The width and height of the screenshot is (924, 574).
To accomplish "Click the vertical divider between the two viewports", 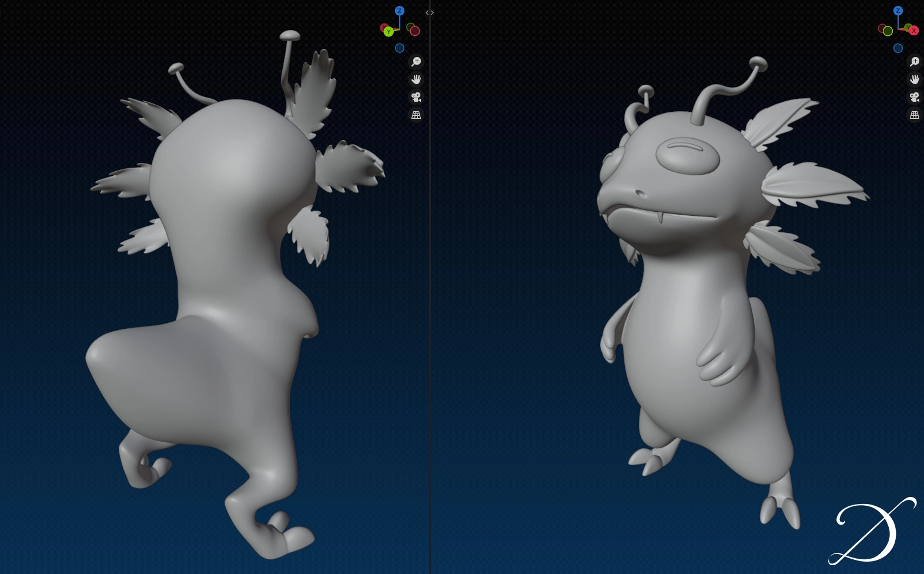I will [430, 294].
